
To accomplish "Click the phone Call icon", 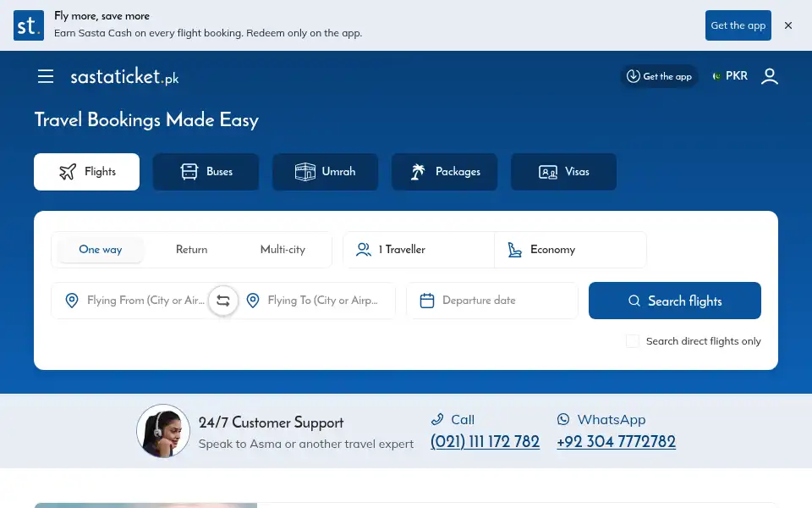I will tap(437, 419).
